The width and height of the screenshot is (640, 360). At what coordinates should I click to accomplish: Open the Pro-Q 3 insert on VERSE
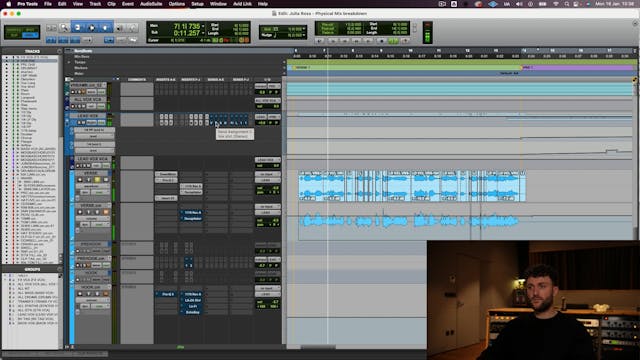tap(167, 180)
